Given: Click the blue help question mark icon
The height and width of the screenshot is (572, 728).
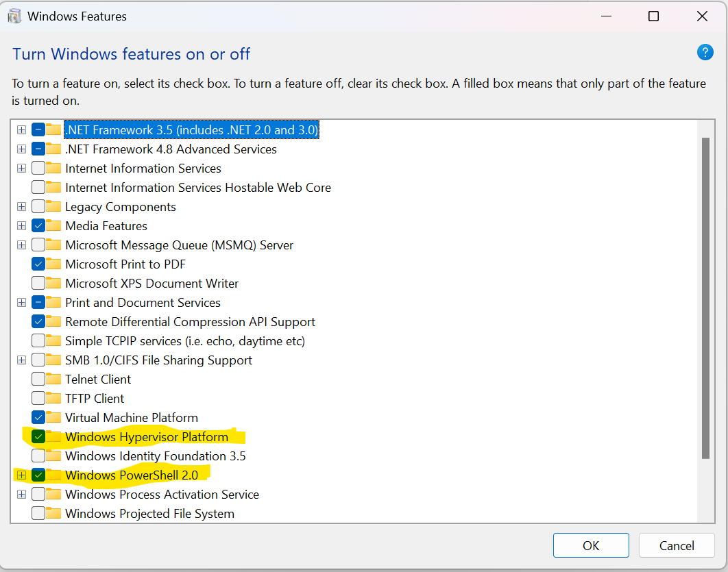Looking at the screenshot, I should [705, 53].
